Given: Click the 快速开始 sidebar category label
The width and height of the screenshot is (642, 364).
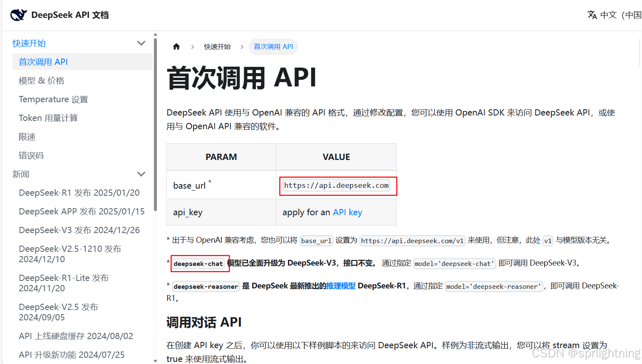Looking at the screenshot, I should point(29,43).
